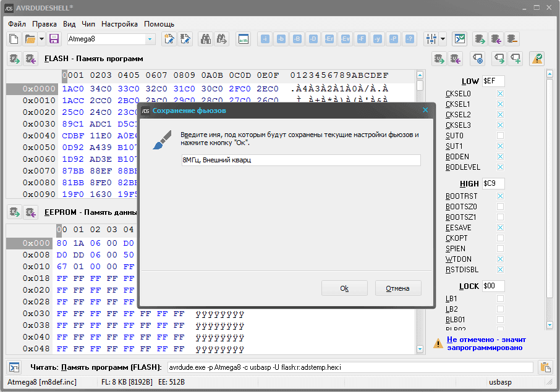Screen dimensions: 560x392
Task: Toggle the BOOTSZ0 fuse checkbox
Action: click(x=500, y=207)
